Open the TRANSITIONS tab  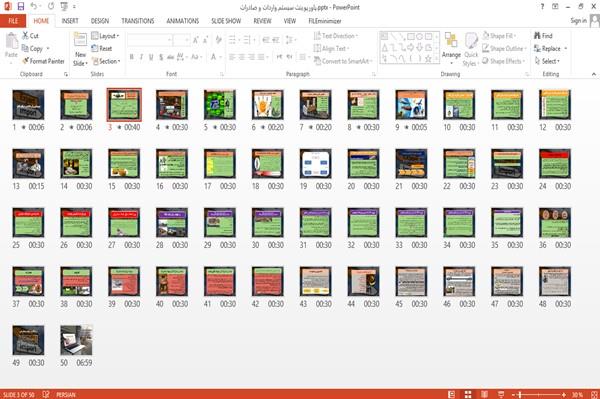click(138, 21)
